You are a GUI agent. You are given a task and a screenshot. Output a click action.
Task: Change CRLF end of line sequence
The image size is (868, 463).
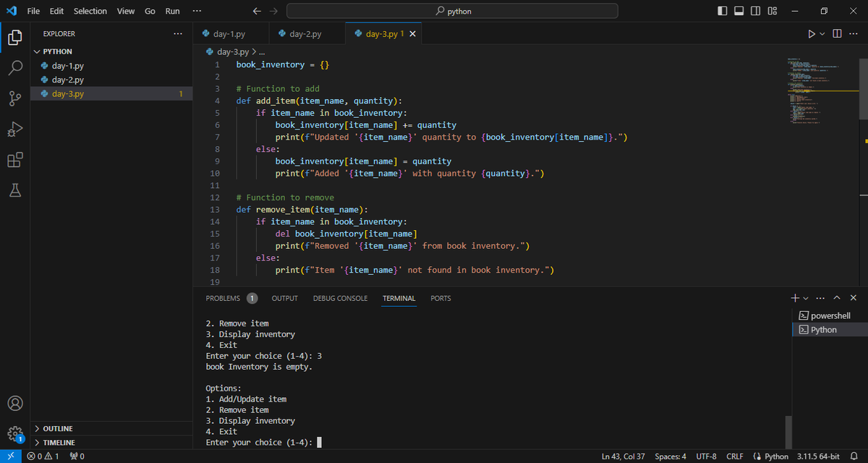[x=735, y=456]
